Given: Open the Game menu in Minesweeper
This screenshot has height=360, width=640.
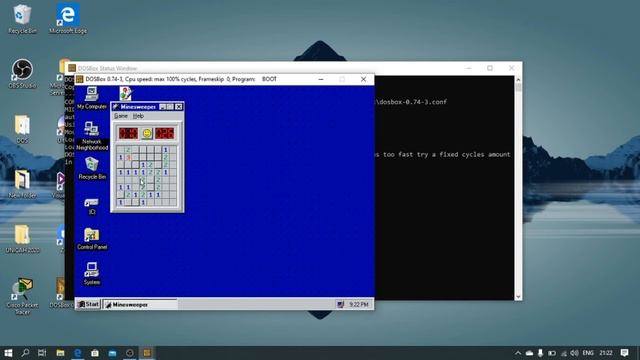Looking at the screenshot, I should pos(121,116).
